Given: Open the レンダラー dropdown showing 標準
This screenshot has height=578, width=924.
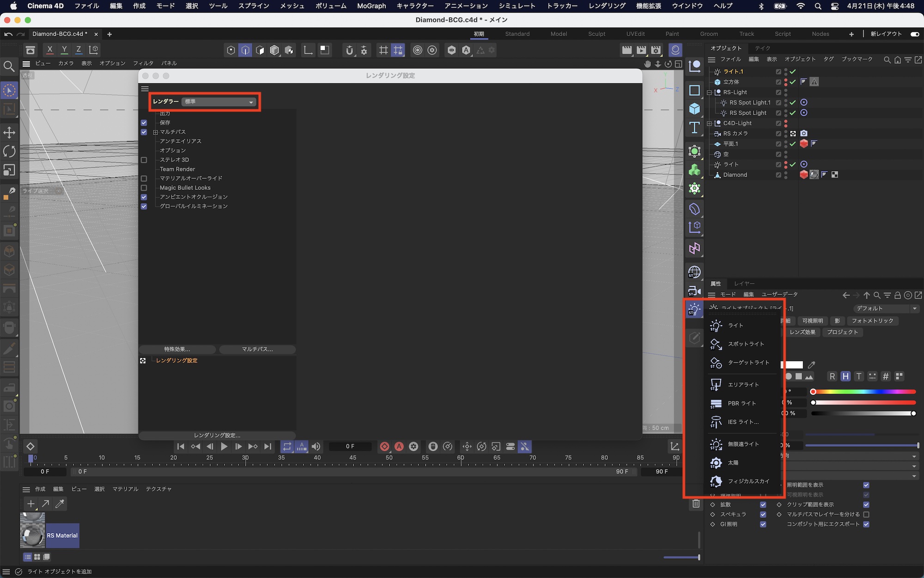Looking at the screenshot, I should pyautogui.click(x=219, y=102).
